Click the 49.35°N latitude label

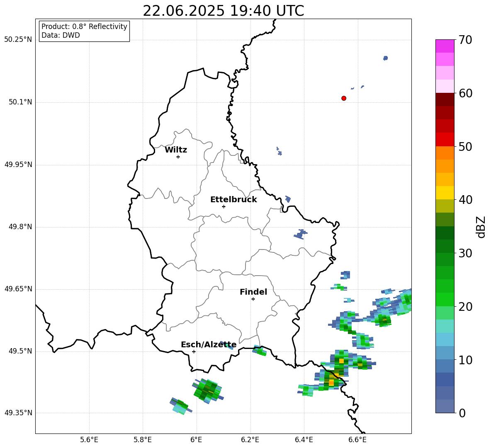point(18,413)
